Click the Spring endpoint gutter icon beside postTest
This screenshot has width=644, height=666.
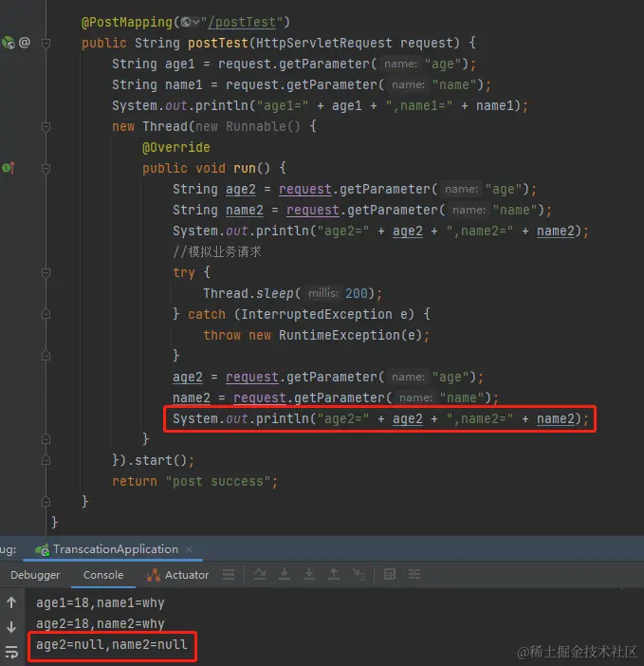(9, 43)
